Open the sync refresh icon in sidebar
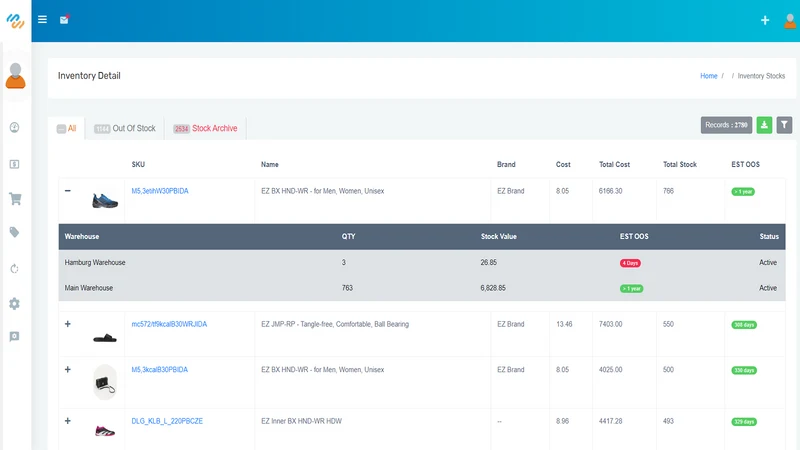The height and width of the screenshot is (450, 800). [x=14, y=268]
